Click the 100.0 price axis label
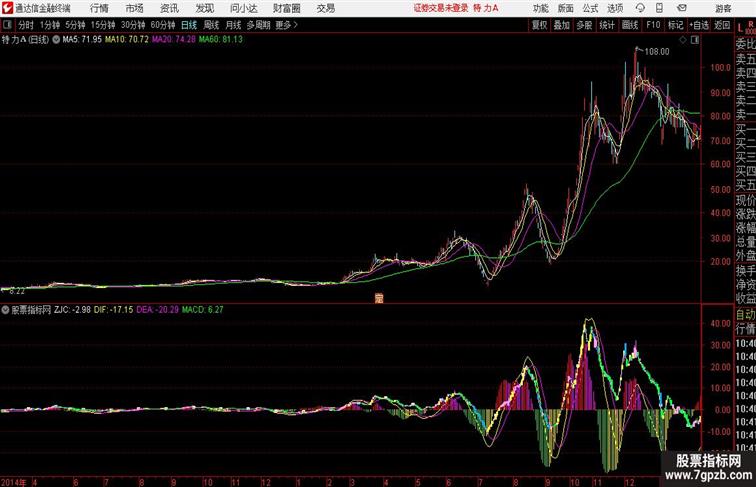This screenshot has width=756, height=487. pos(720,68)
